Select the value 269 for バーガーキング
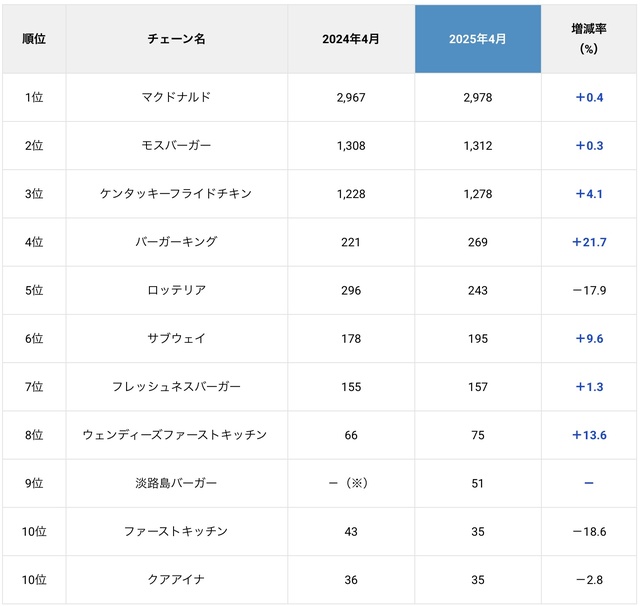The height and width of the screenshot is (606, 640). [x=478, y=242]
